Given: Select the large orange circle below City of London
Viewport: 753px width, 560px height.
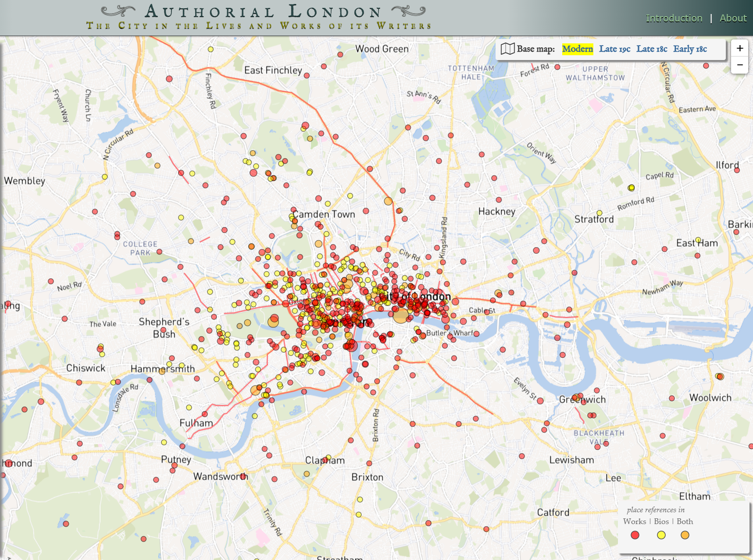Looking at the screenshot, I should tap(400, 315).
